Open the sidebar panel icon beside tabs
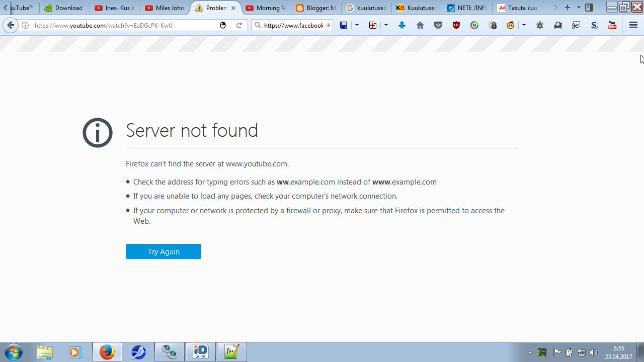Screen dimensions: 644x362 pyautogui.click(x=589, y=8)
